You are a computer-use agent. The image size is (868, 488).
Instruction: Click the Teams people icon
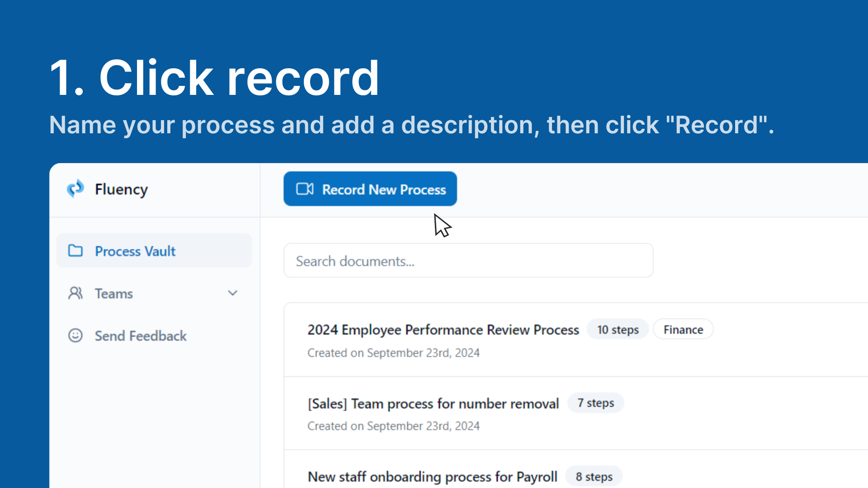coord(75,293)
